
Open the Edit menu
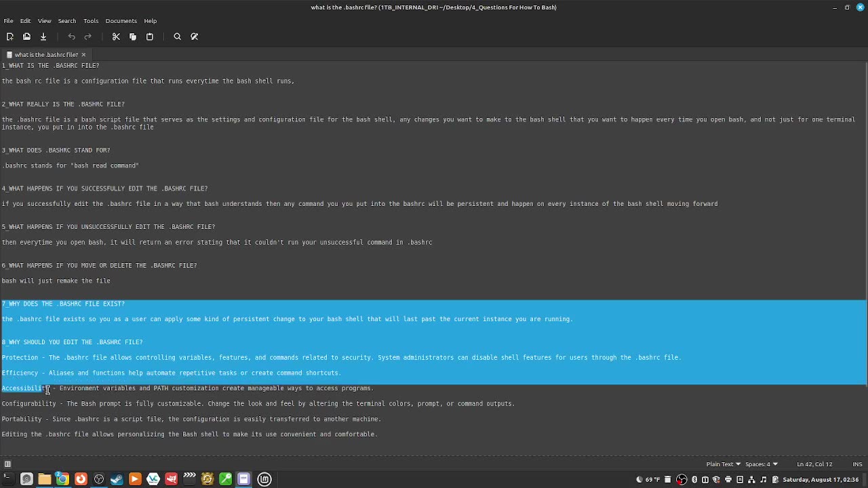25,21
